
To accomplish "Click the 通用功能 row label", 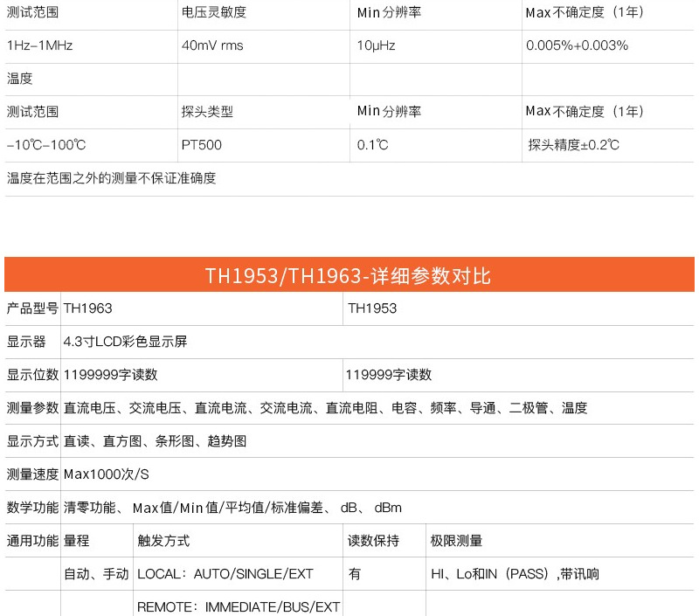I will (x=32, y=541).
